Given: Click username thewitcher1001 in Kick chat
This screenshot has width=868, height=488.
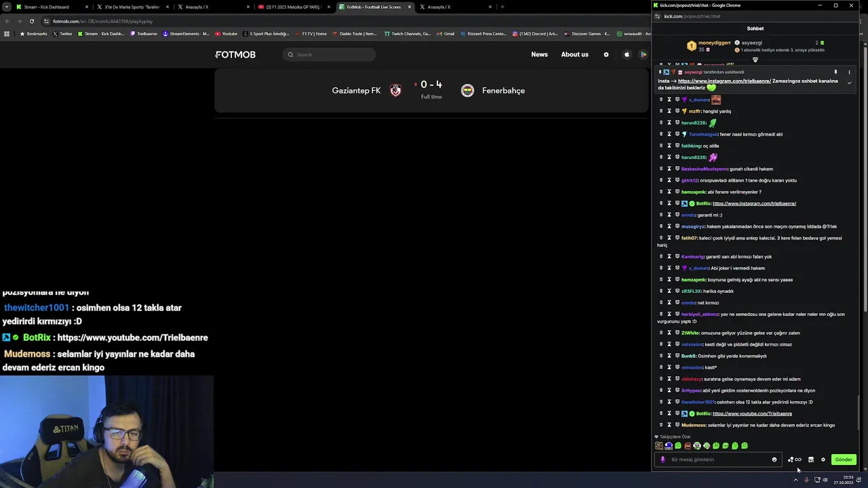Looking at the screenshot, I should 698,402.
